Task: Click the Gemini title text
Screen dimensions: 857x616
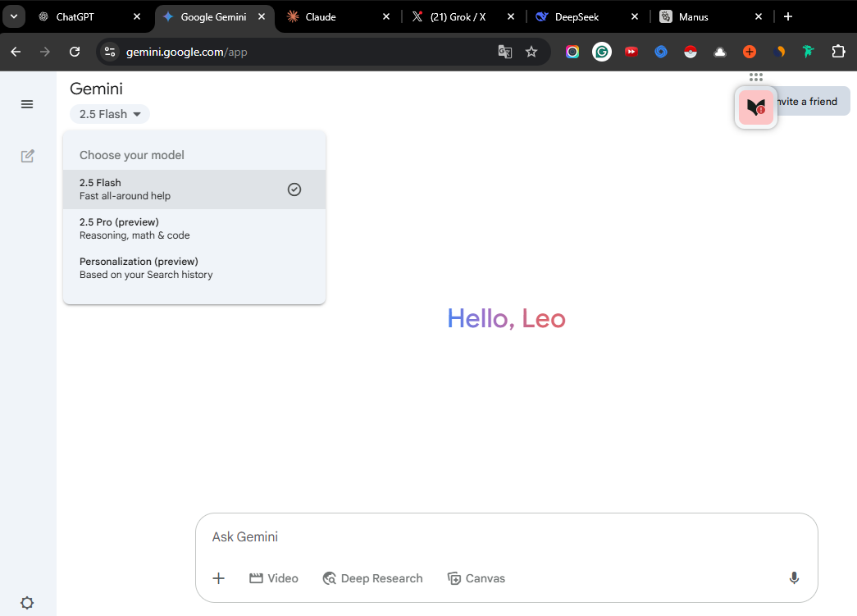Action: coord(96,89)
